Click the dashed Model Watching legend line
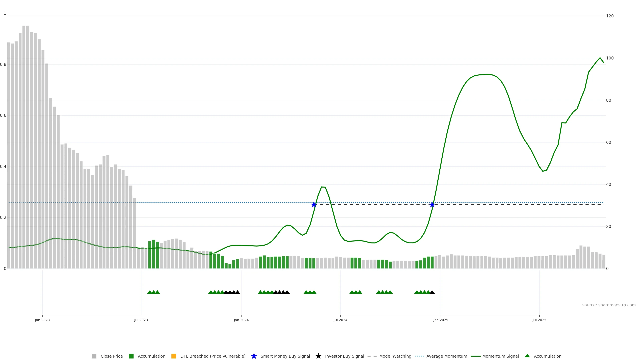The height and width of the screenshot is (362, 644). tap(372, 356)
